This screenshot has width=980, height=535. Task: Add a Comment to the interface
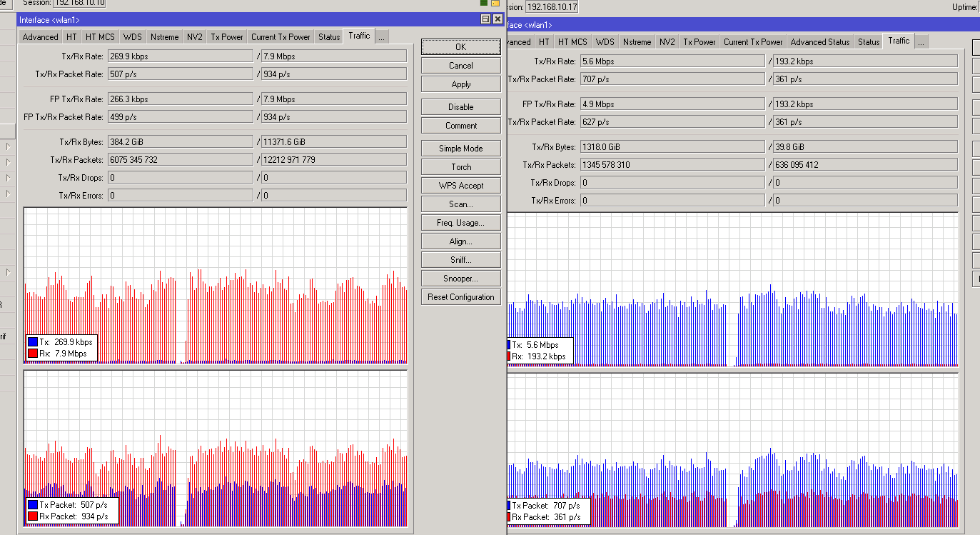461,126
